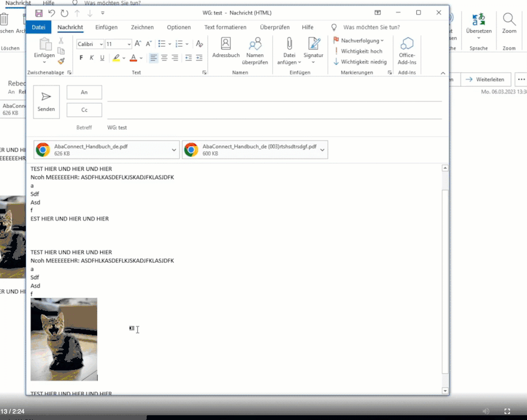Click the vertical scrollbar down arrow

(x=445, y=391)
